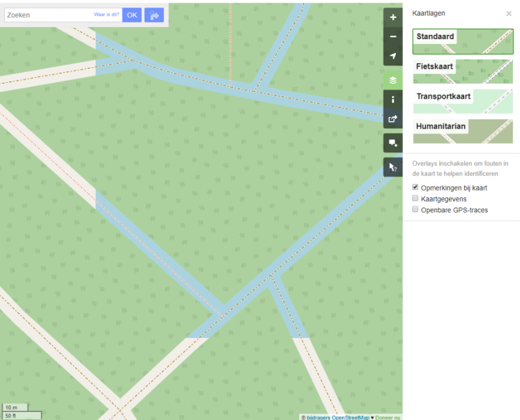This screenshot has width=520, height=420.
Task: Select the Transportkaart map layer
Action: coord(463,101)
